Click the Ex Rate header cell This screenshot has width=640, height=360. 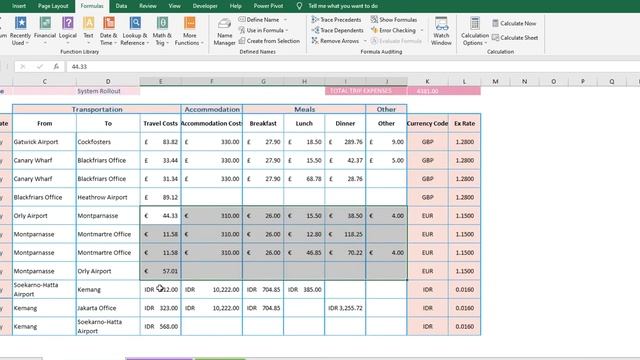(x=464, y=123)
